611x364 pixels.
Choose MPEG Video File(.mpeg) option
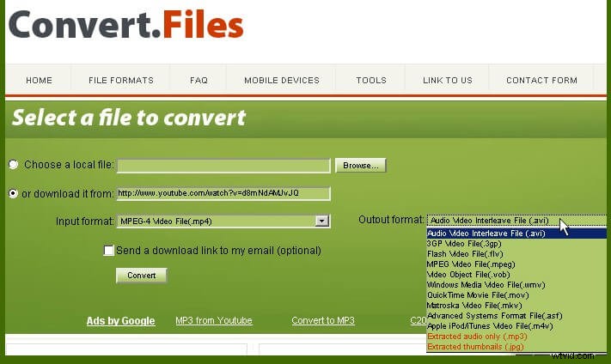click(x=516, y=264)
